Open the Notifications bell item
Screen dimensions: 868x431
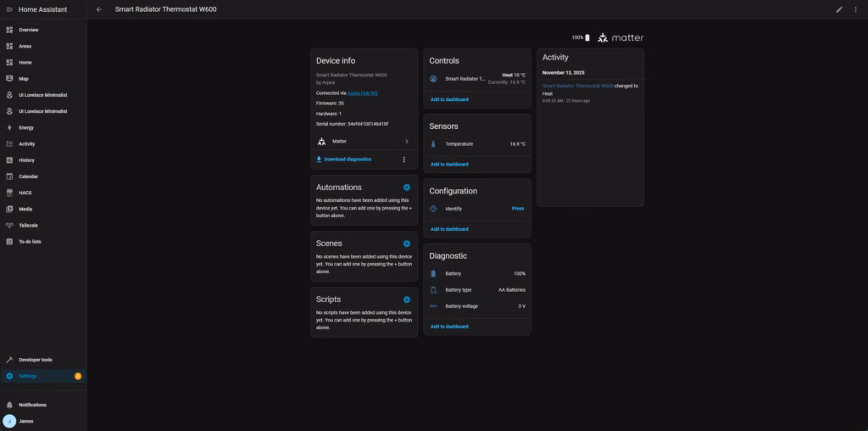tap(32, 405)
